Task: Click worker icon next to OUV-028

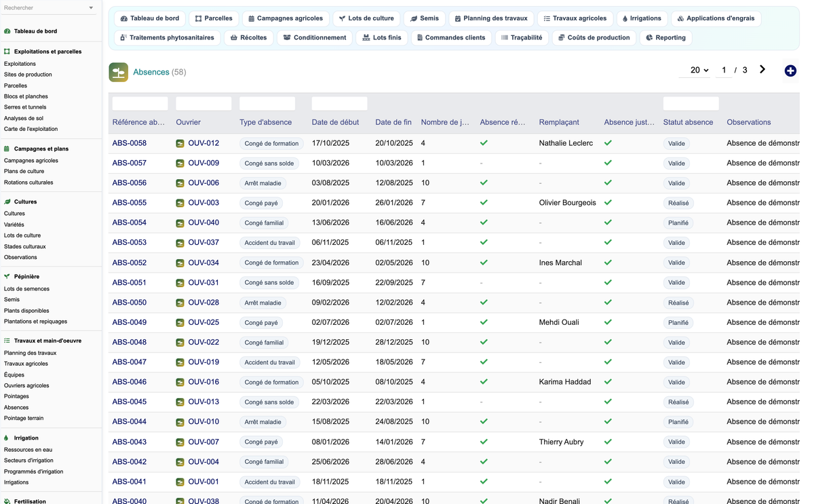Action: 180,303
